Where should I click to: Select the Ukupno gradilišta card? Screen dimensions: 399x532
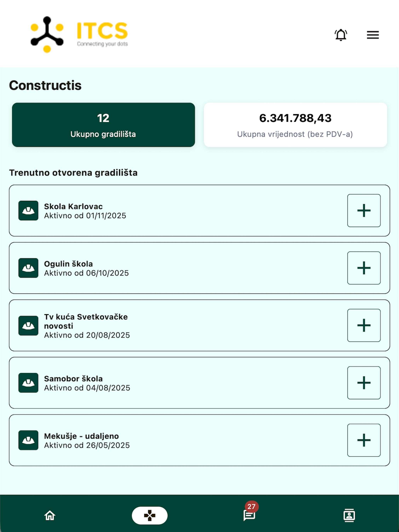coord(103,125)
